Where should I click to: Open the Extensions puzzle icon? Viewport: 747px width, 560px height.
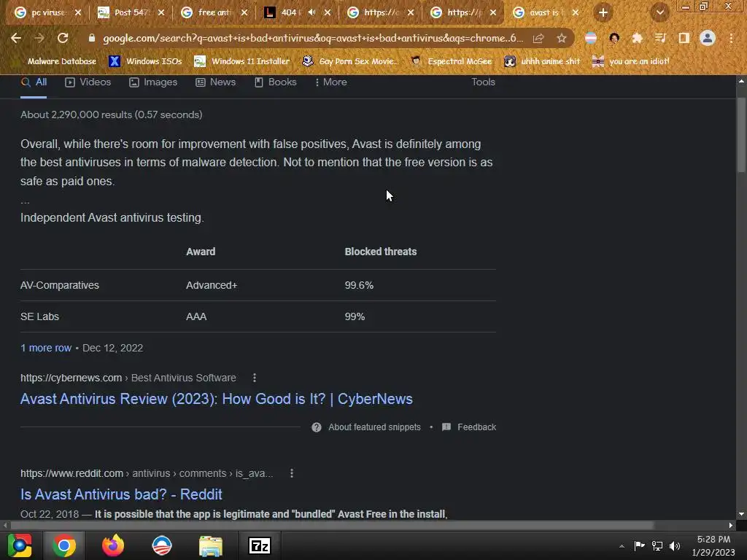click(x=637, y=38)
